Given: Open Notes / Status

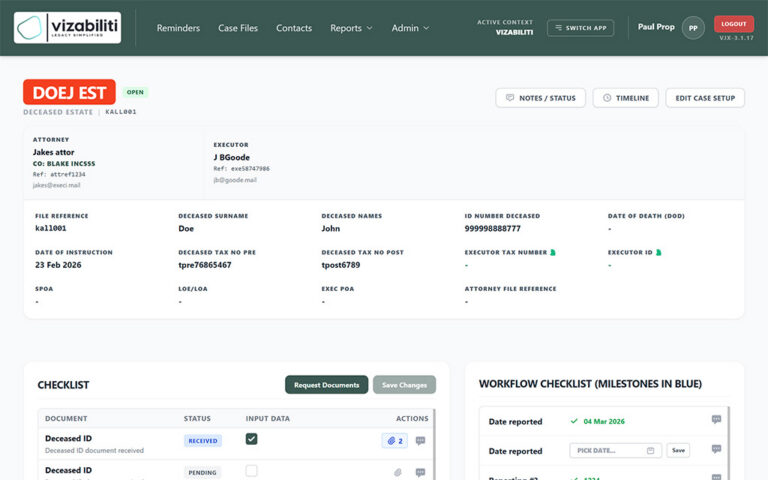Looking at the screenshot, I should [540, 98].
